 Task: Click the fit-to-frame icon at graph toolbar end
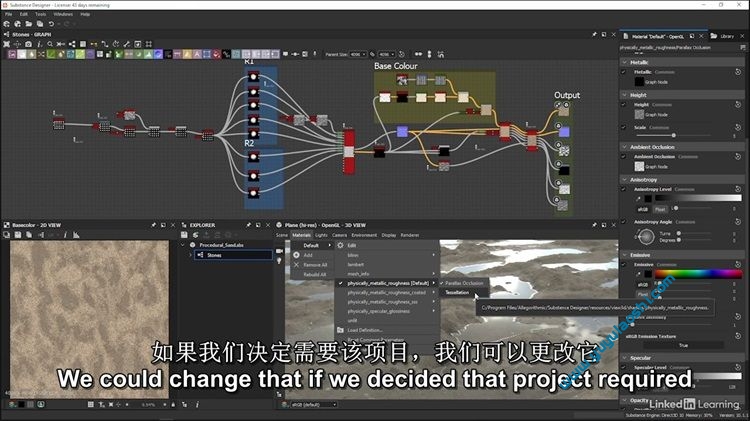(149, 44)
